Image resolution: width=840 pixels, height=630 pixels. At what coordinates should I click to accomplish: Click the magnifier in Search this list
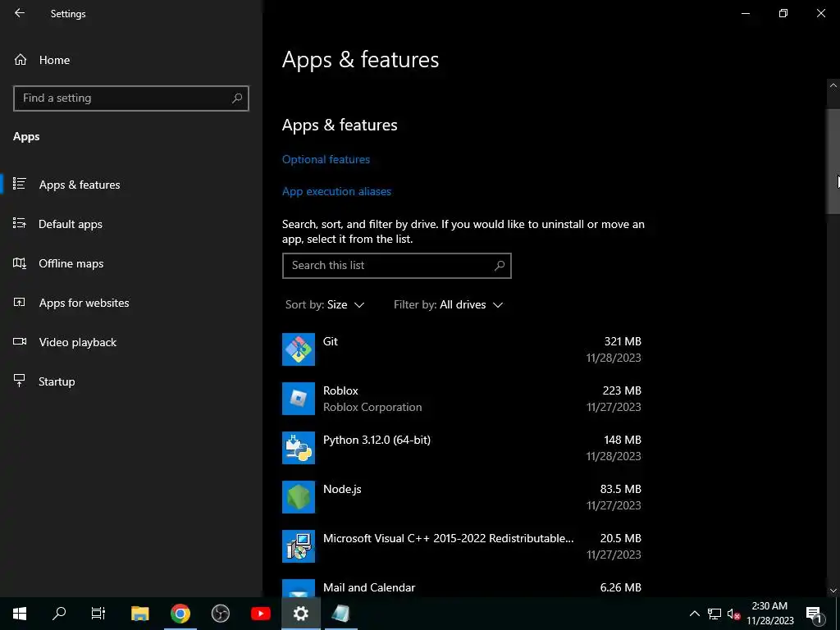tap(500, 265)
